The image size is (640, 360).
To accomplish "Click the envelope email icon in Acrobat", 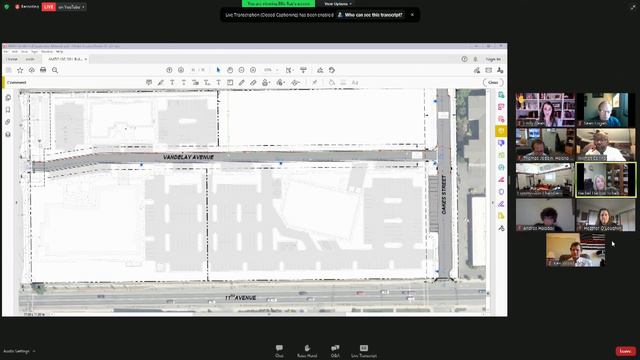I will point(489,70).
